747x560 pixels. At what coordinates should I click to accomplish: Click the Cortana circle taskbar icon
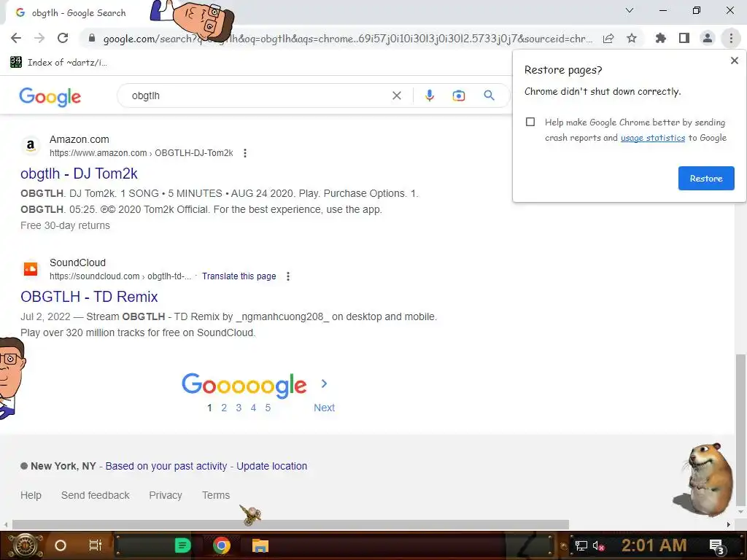coord(60,545)
